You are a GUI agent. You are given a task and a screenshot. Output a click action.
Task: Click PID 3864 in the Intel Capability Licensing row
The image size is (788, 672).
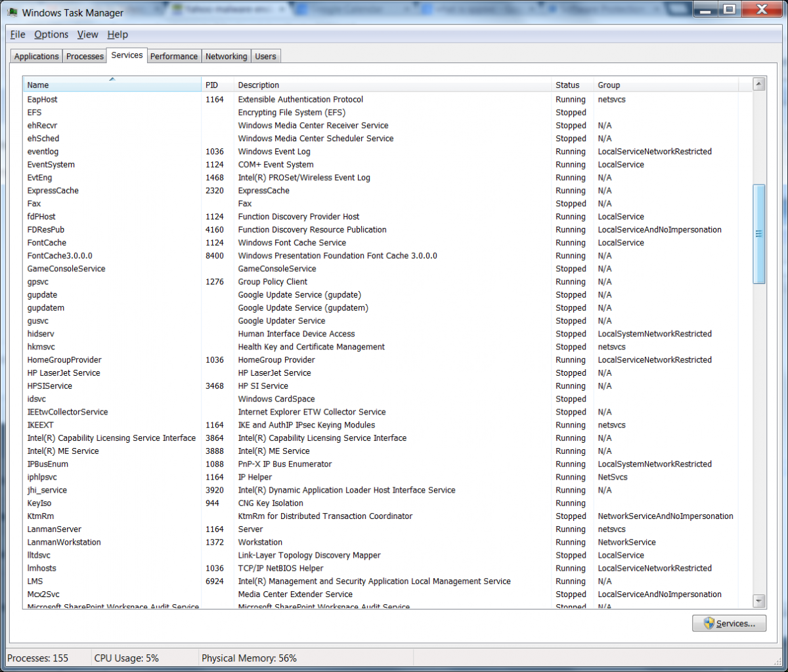(x=215, y=438)
